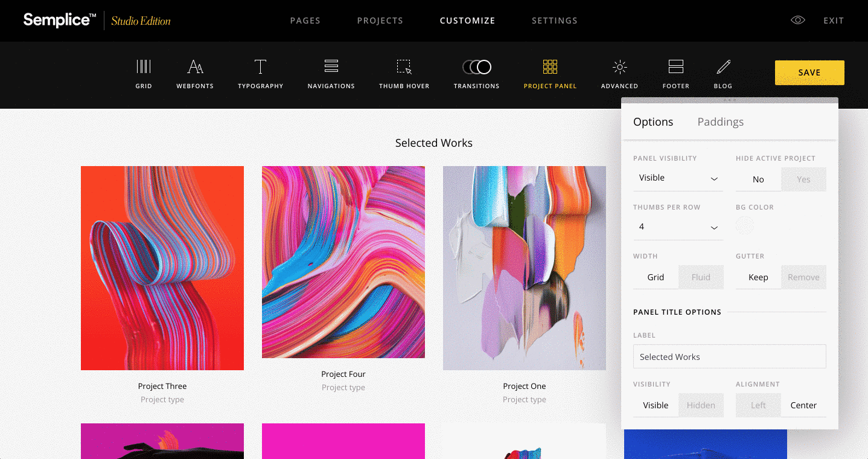Click the eye preview icon
This screenshot has height=459, width=868.
[797, 20]
